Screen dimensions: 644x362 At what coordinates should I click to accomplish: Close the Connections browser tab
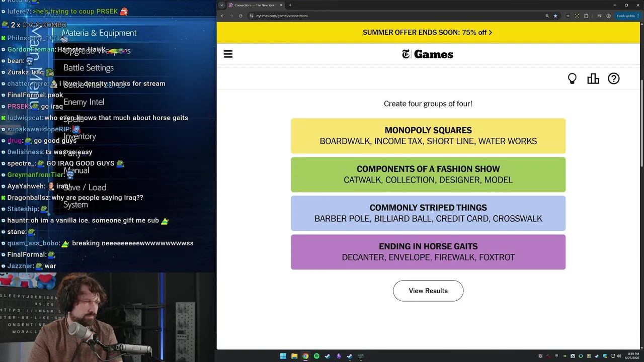[281, 5]
